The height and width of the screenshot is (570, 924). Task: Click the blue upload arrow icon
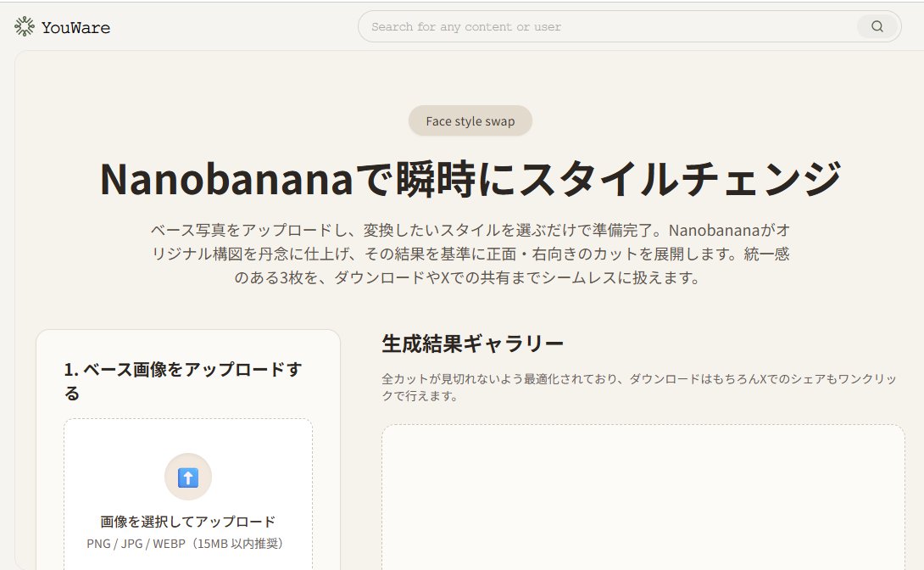(188, 477)
